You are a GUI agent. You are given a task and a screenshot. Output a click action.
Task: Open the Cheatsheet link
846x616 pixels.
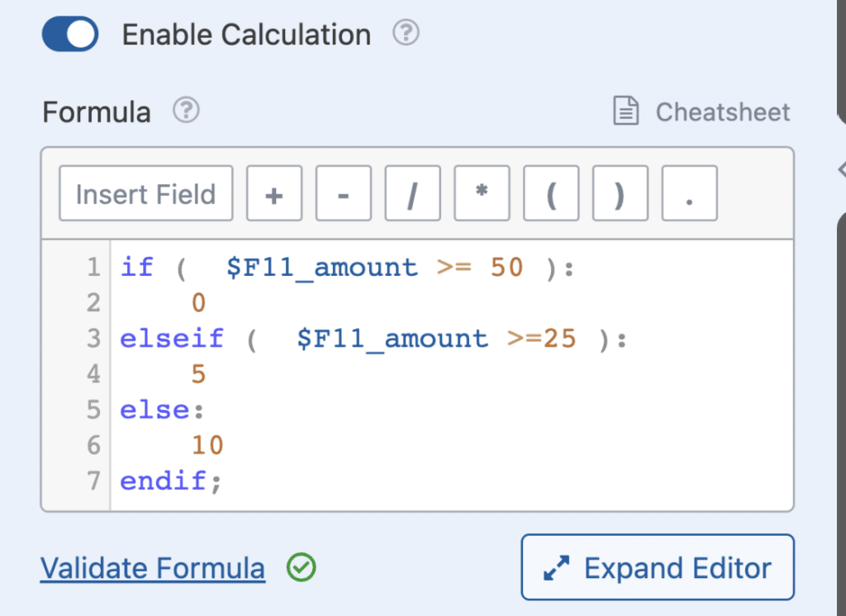tap(722, 112)
